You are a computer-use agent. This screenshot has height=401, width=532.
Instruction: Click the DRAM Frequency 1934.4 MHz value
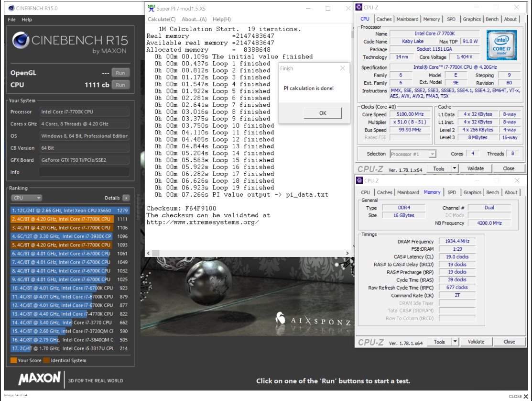click(x=457, y=241)
